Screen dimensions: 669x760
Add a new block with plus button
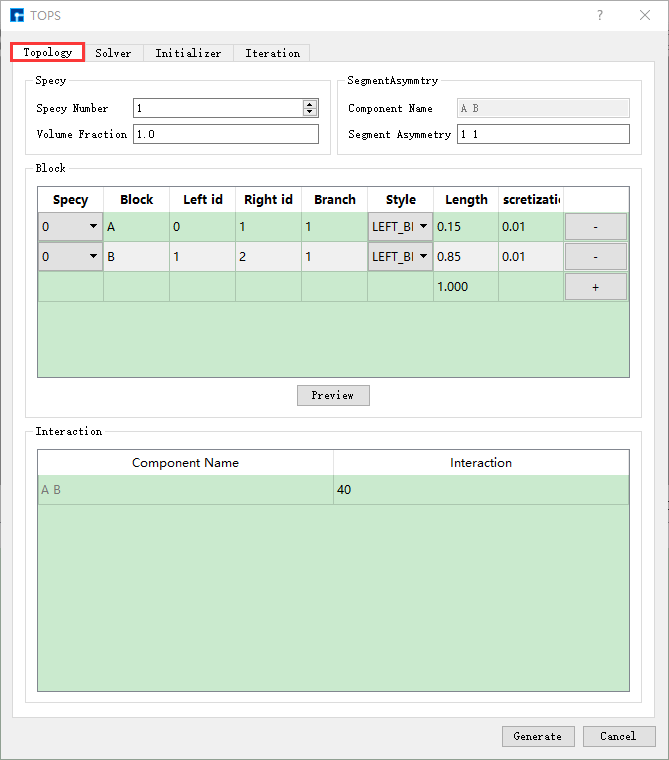click(x=596, y=287)
